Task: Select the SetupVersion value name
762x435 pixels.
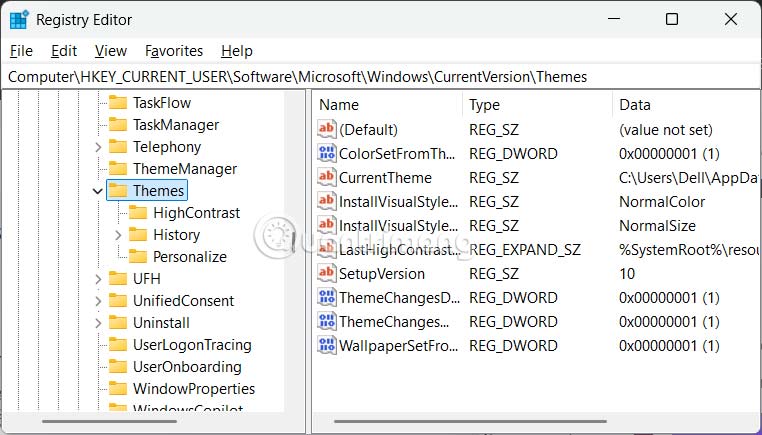Action: click(x=381, y=274)
